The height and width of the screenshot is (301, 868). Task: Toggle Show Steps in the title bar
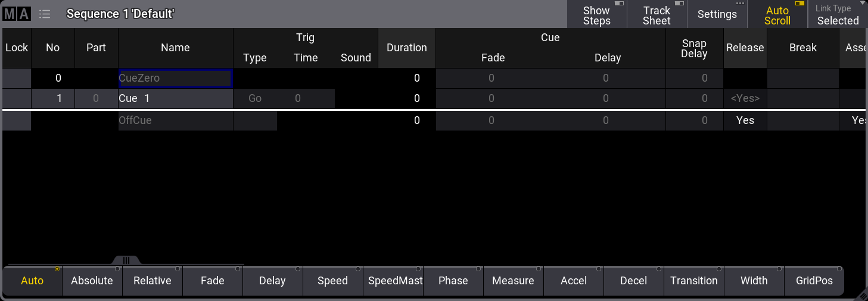click(x=596, y=15)
